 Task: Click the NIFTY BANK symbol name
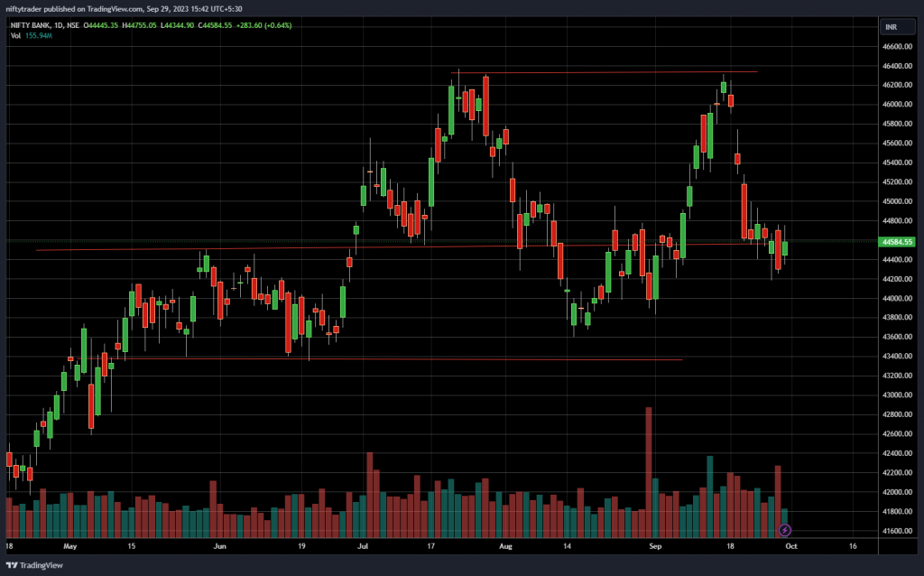coord(30,25)
